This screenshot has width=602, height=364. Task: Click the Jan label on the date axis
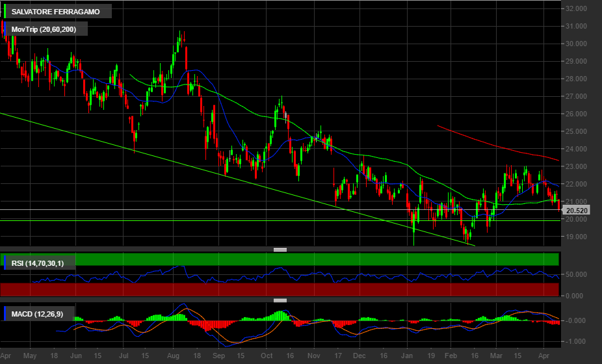point(408,357)
